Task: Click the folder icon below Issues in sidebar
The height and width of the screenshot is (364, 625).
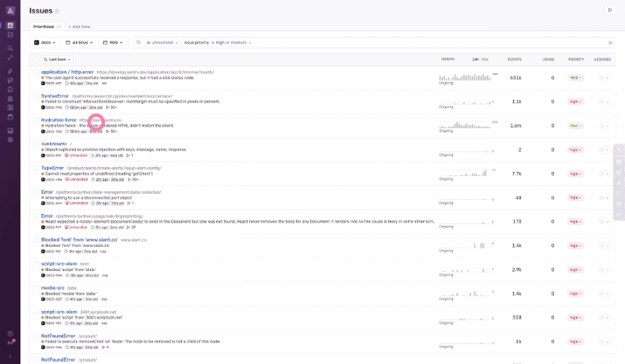Action: click(10, 34)
